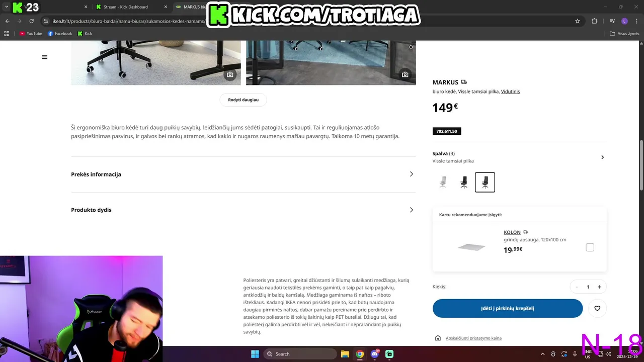Close the Stream - Kick Dashboard tab

pos(166,7)
